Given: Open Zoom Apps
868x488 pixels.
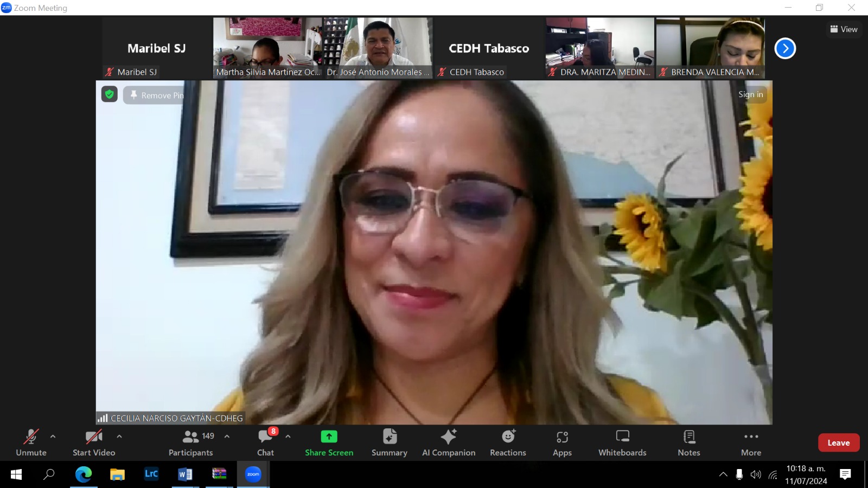Looking at the screenshot, I should [x=563, y=442].
